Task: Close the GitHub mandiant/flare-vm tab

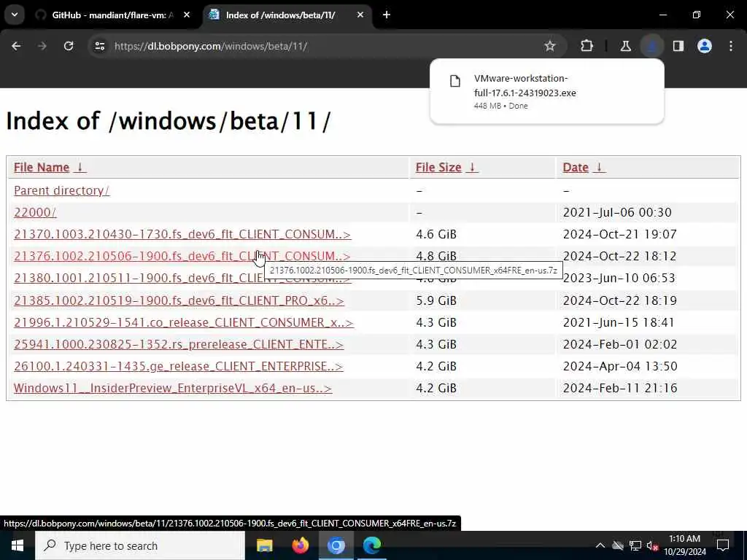Action: coord(187,15)
